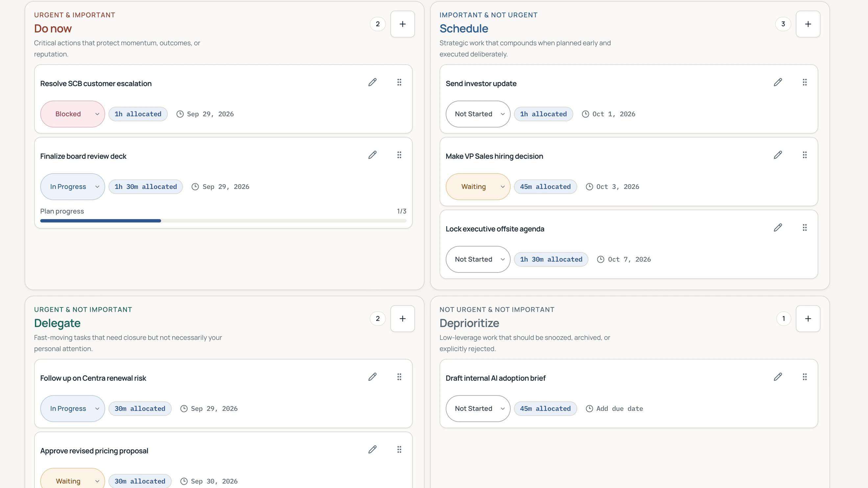Image resolution: width=868 pixels, height=488 pixels.
Task: Click 1h allocated badge on SCB escalation
Action: [x=138, y=114]
